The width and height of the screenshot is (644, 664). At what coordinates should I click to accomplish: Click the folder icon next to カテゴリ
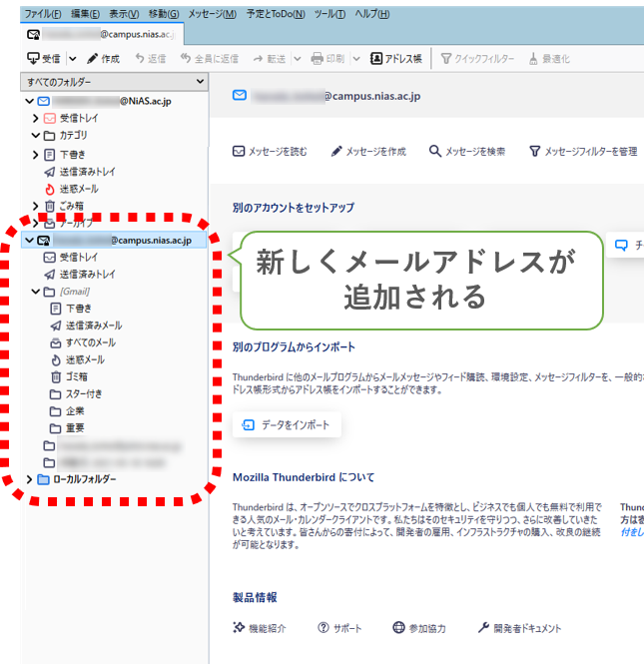tap(50, 136)
